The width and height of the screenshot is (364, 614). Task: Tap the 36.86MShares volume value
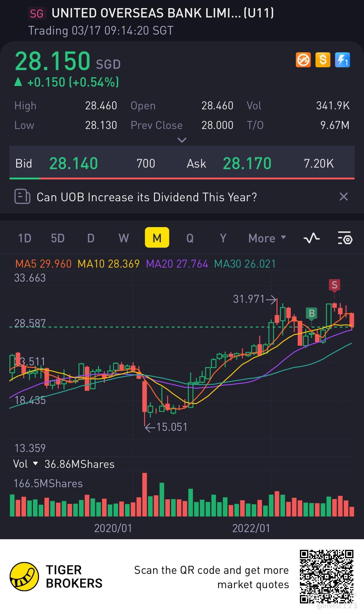[x=79, y=464]
